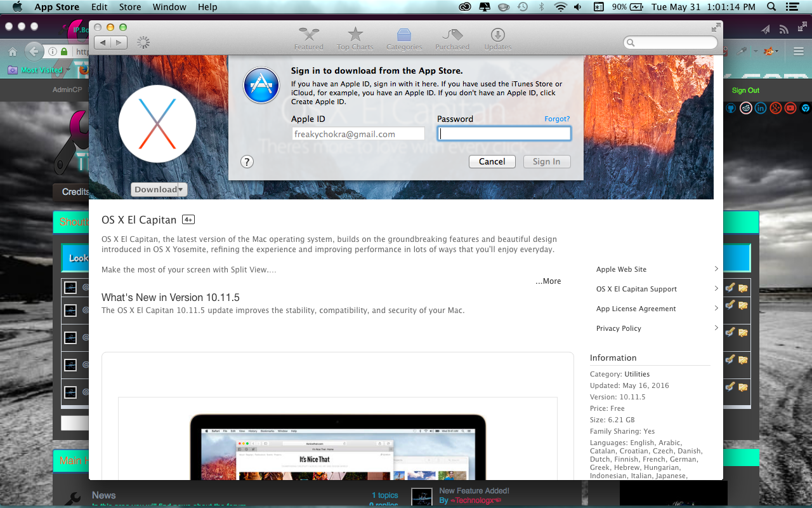Open Most Visited bookmarks folder

[x=41, y=70]
